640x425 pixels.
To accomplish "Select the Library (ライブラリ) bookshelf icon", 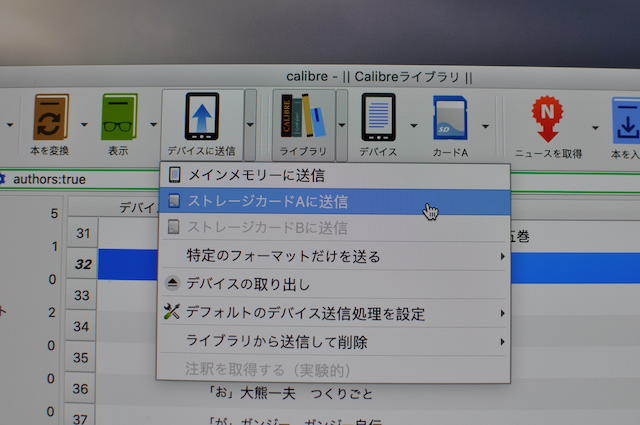I will tap(303, 116).
